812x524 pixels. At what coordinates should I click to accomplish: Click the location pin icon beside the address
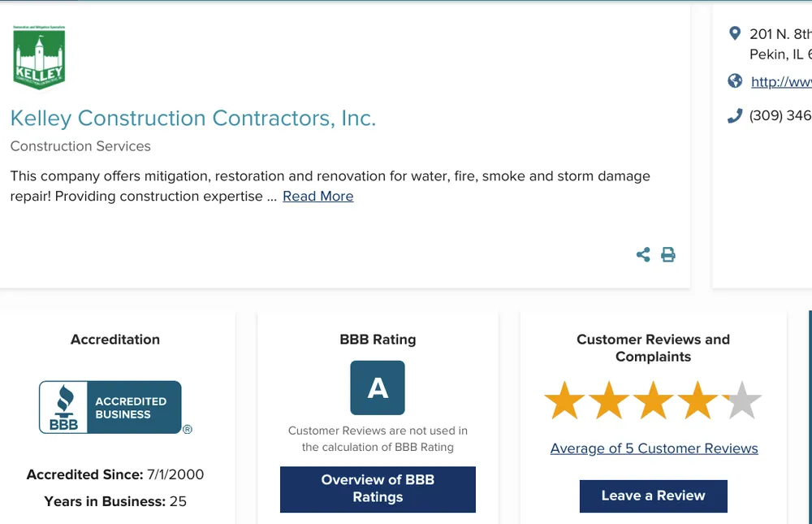pyautogui.click(x=735, y=33)
